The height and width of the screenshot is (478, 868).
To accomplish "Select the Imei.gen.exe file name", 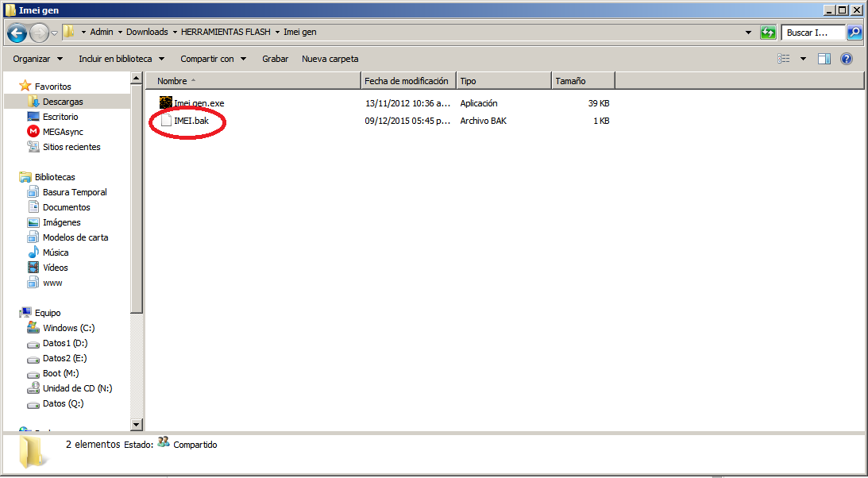I will (x=199, y=103).
